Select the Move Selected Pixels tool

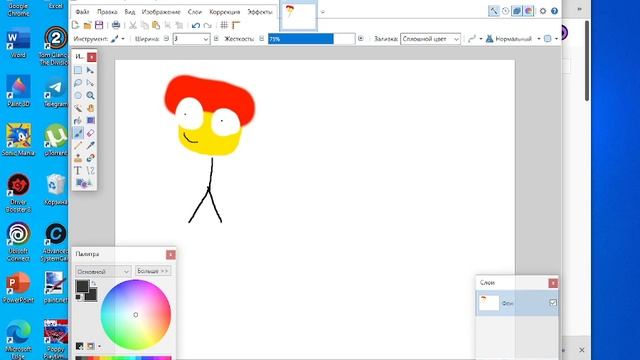(90, 71)
